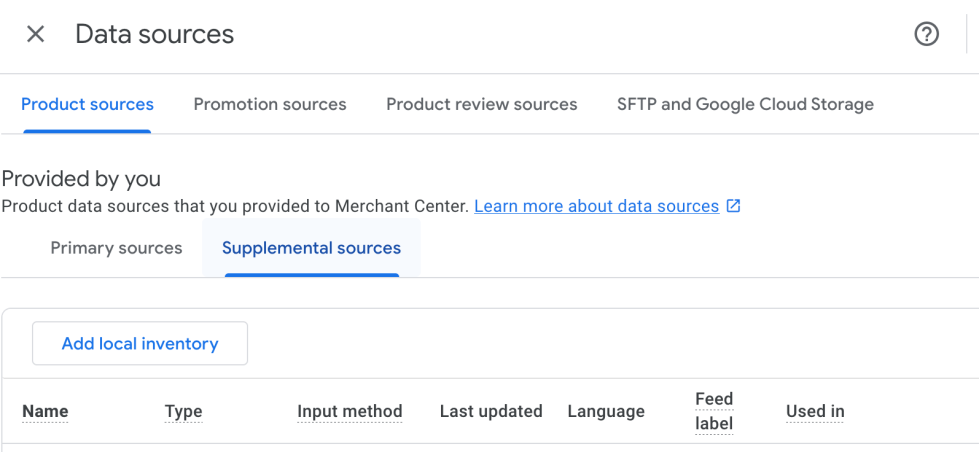Select the SFTP and Google Cloud Storage tab
The width and height of the screenshot is (979, 452).
coord(745,104)
